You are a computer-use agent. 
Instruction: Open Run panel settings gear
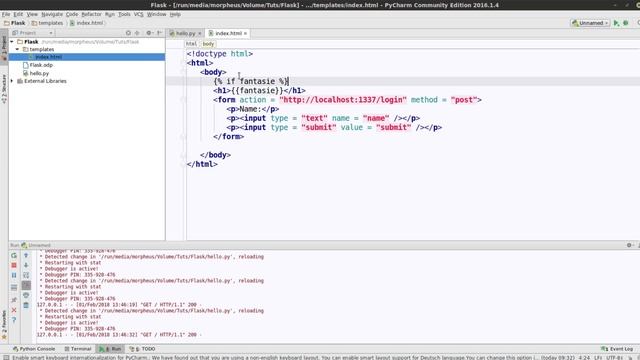[629, 245]
